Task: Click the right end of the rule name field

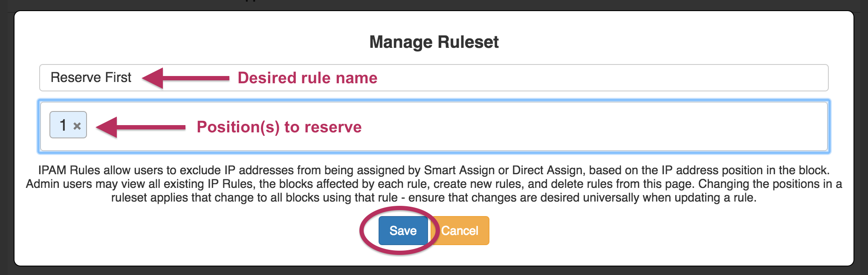Action: tap(810, 78)
